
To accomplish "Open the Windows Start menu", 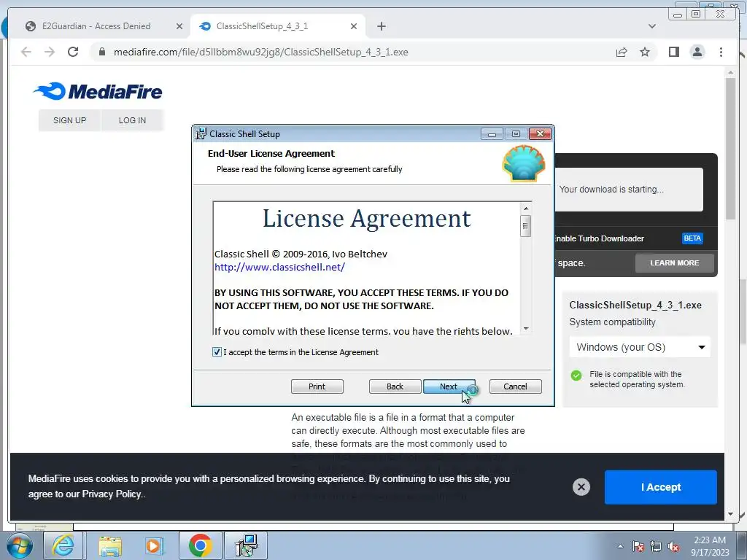I will (19, 545).
